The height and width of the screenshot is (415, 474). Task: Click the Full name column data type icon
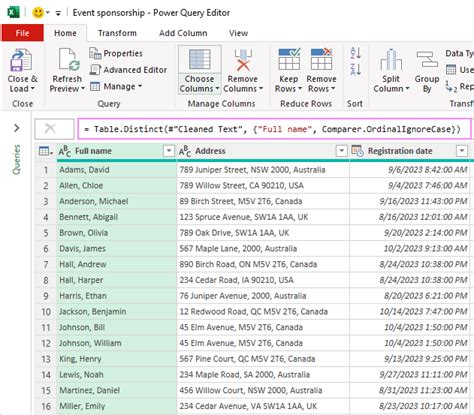point(65,151)
